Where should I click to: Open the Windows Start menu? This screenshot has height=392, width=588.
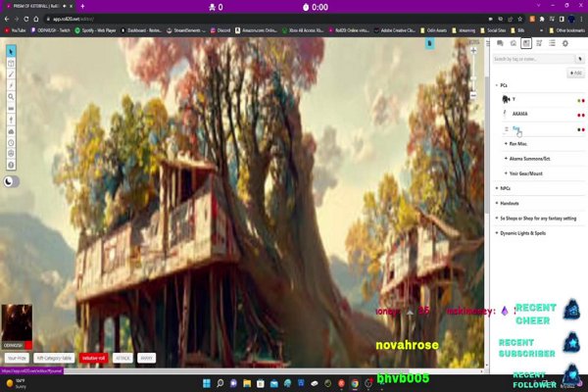pos(207,383)
